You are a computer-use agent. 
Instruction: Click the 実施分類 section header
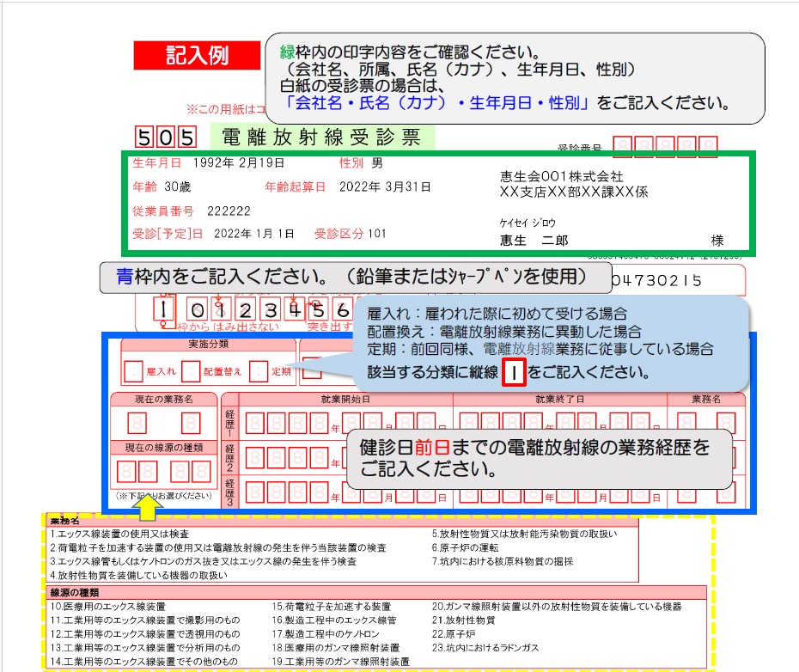208,345
